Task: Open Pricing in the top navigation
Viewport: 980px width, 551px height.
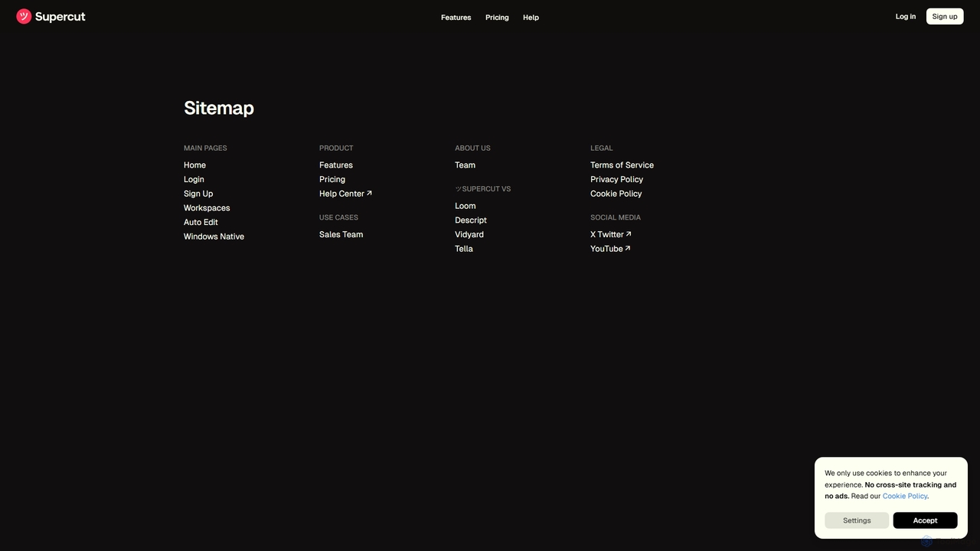Action: 497,18
